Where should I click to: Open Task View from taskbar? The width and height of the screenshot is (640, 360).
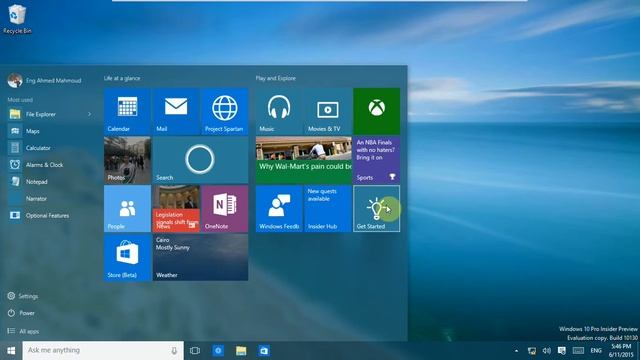(195, 351)
